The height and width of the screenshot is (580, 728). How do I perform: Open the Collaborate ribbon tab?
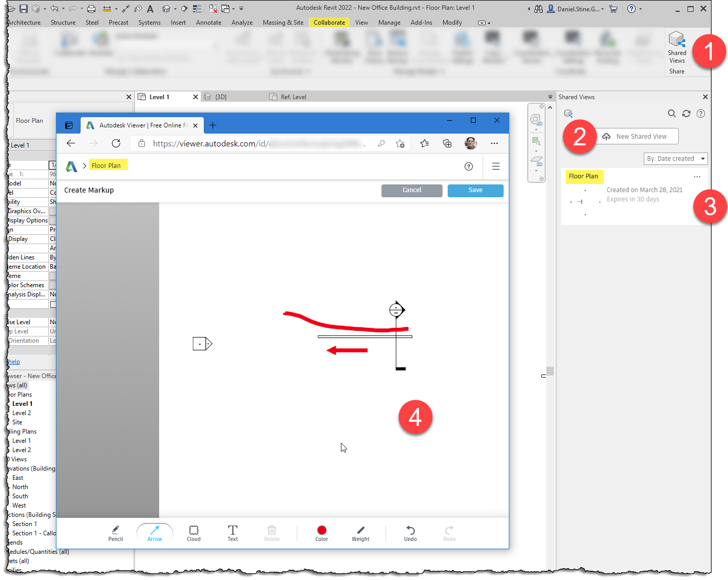click(x=329, y=23)
